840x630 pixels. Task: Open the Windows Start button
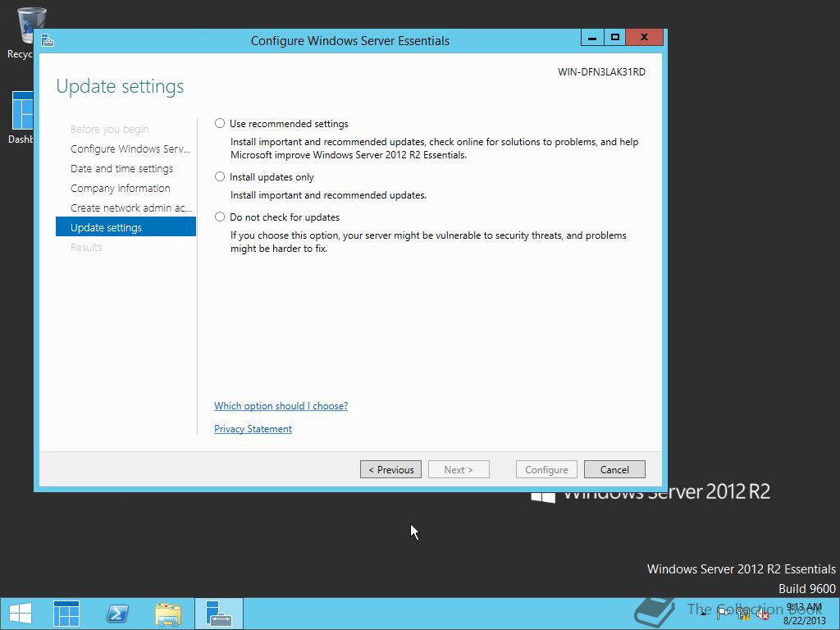point(21,614)
